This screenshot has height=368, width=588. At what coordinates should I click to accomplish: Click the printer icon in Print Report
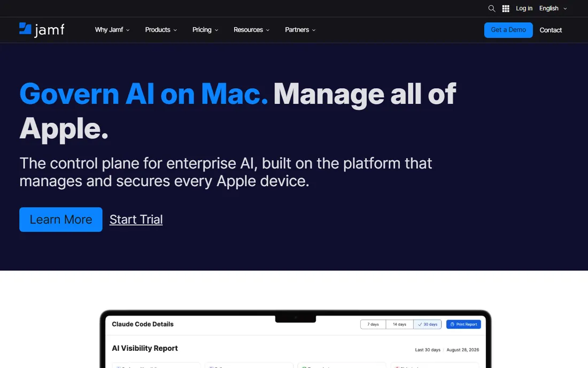click(x=452, y=324)
